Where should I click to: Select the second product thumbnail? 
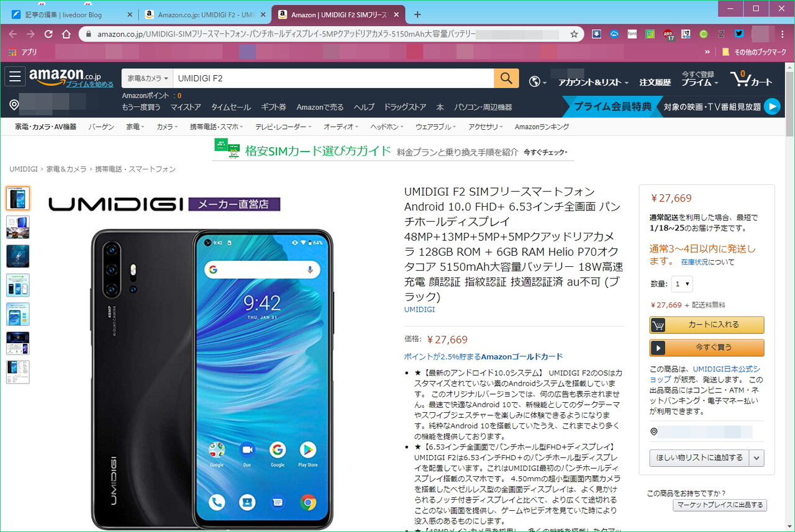click(18, 227)
